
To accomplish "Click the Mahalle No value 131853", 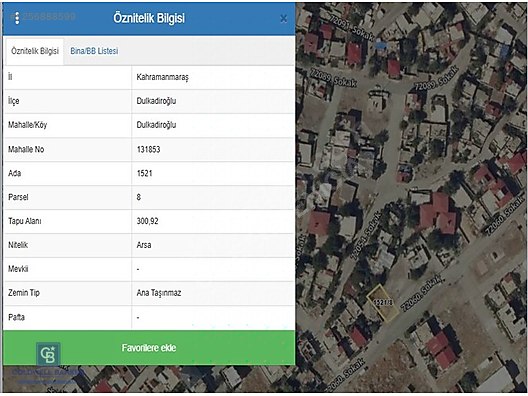I will pos(148,149).
